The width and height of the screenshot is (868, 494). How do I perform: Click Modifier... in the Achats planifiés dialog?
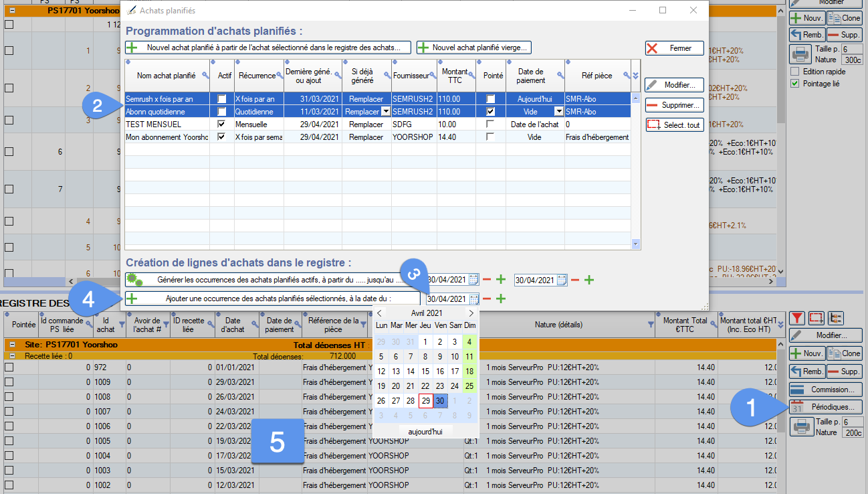click(x=674, y=86)
